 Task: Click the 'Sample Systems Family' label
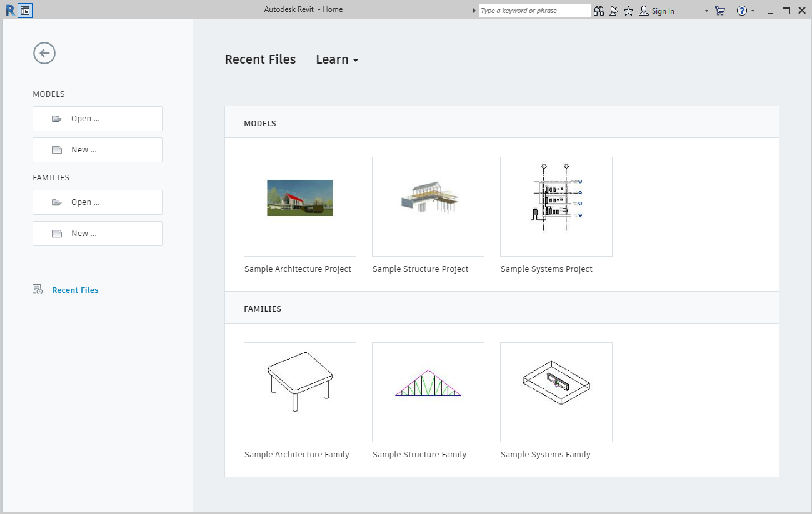545,455
